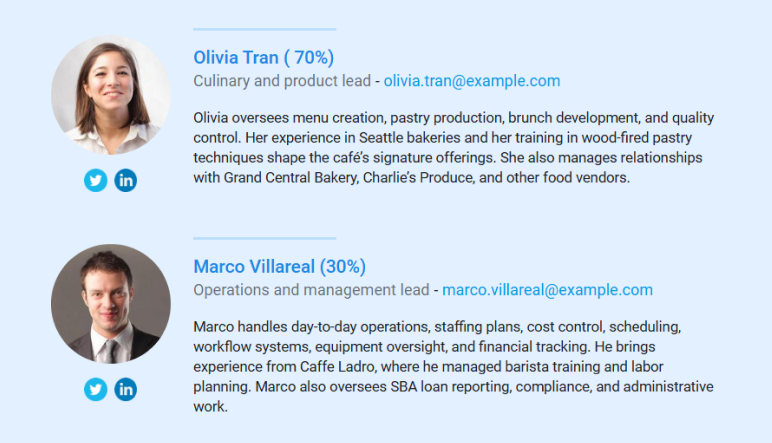Click the marco.villareal@example.com email link
This screenshot has width=772, height=443.
547,290
